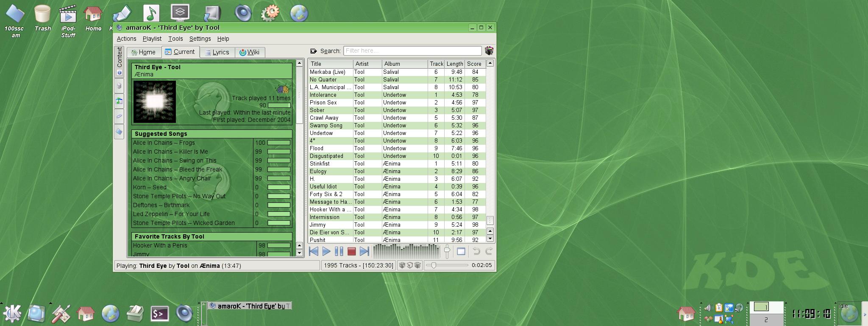Click playlist scrollbar up arrow
Image resolution: width=868 pixels, height=326 pixels.
(490, 63)
